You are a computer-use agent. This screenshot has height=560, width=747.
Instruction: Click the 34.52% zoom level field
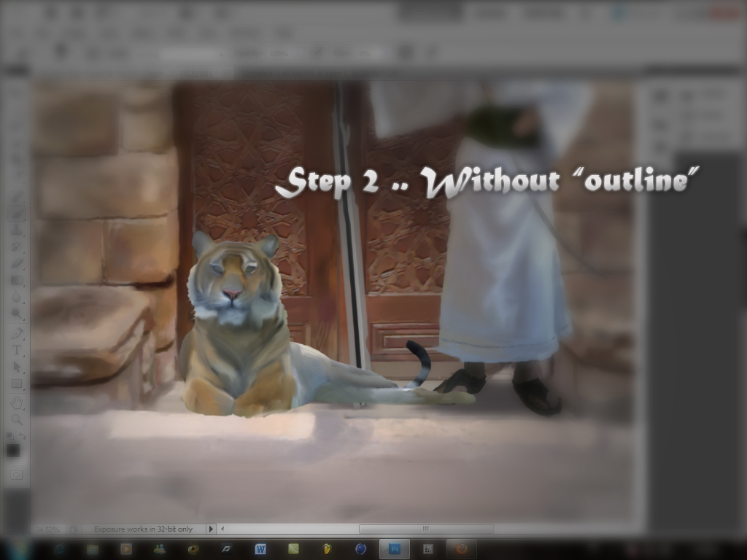coord(47,529)
